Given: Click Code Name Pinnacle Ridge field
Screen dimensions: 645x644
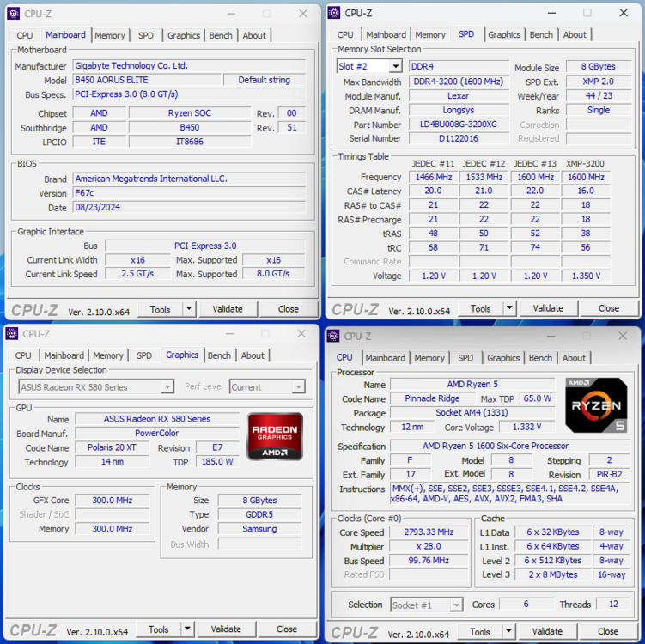Looking at the screenshot, I should pyautogui.click(x=432, y=398).
